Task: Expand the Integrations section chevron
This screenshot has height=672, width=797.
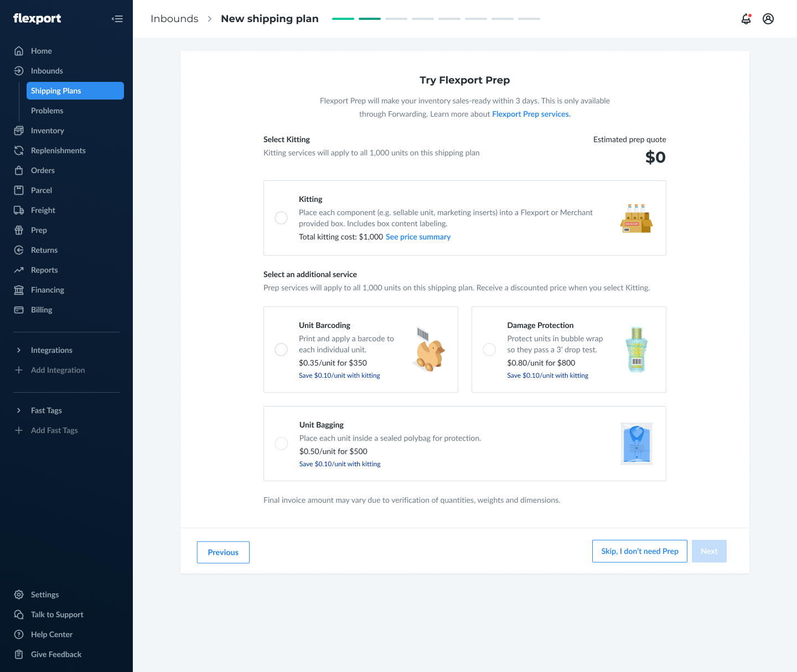Action: (19, 350)
